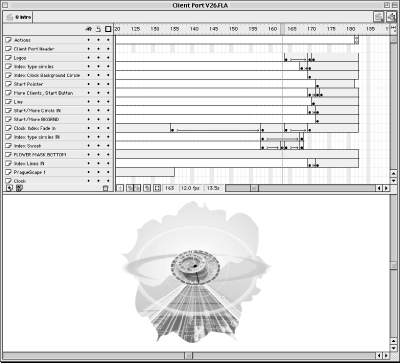Select the FLOWER MASK BOTTOM layer

click(59, 155)
